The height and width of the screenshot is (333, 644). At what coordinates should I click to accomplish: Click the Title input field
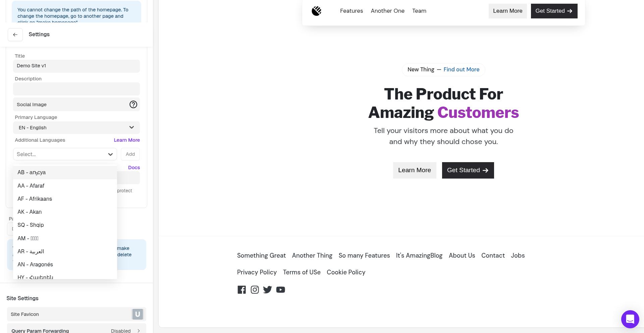[76, 66]
